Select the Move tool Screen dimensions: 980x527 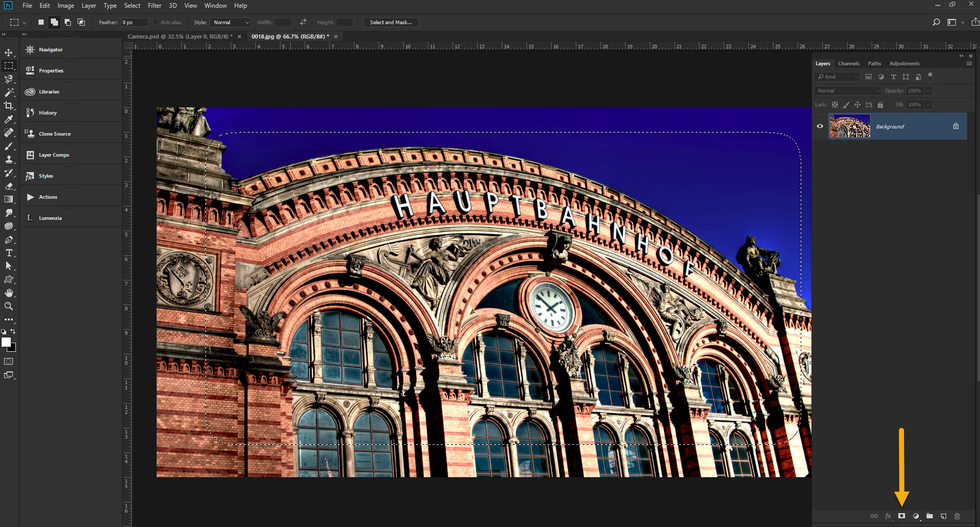[9, 52]
